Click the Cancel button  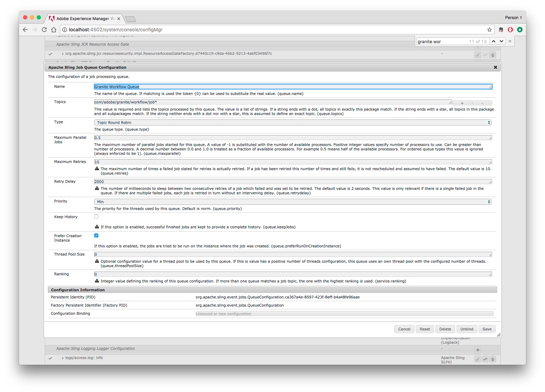(404, 329)
